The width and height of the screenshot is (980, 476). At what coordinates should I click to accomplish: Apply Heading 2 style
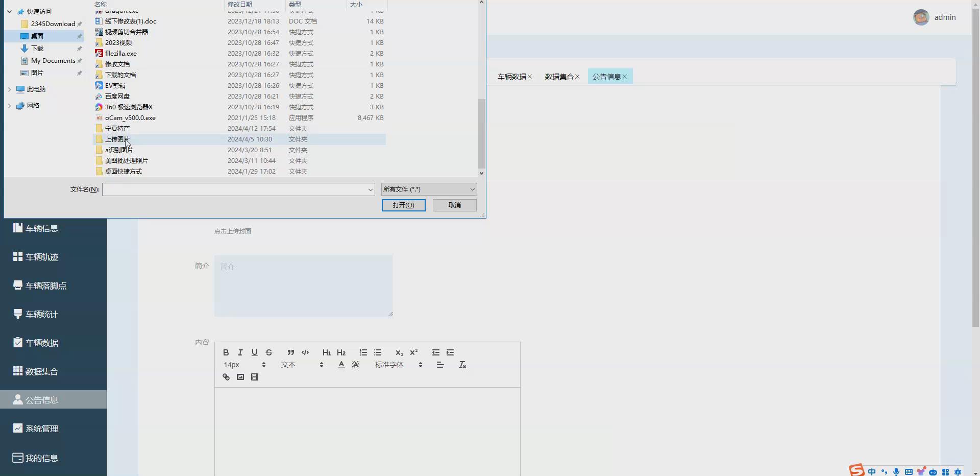point(341,352)
